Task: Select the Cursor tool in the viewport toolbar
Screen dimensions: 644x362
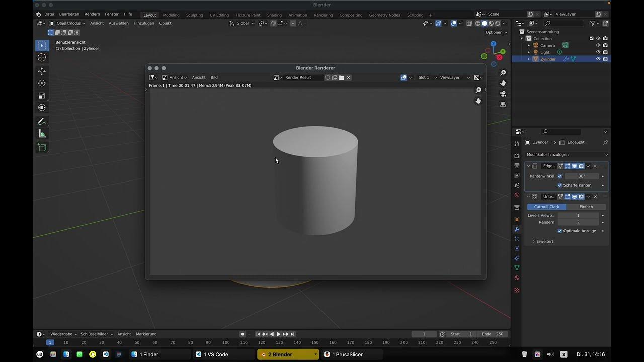Action: [42, 58]
